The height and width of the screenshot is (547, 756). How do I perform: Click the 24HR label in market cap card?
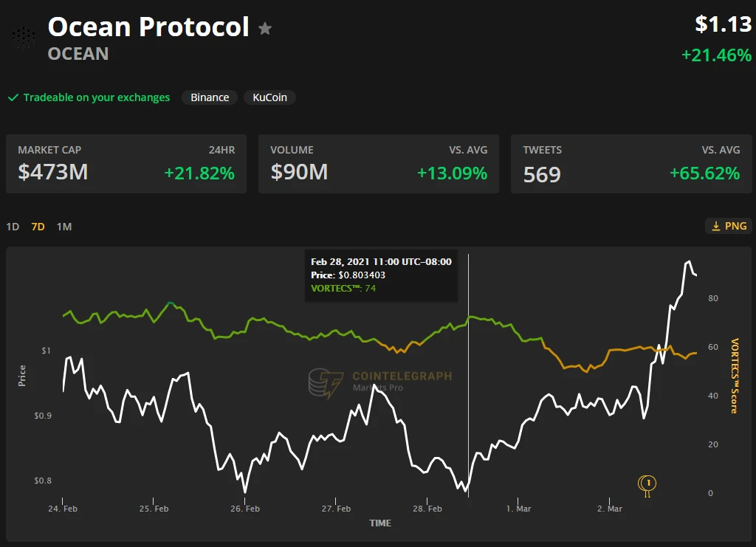(221, 150)
